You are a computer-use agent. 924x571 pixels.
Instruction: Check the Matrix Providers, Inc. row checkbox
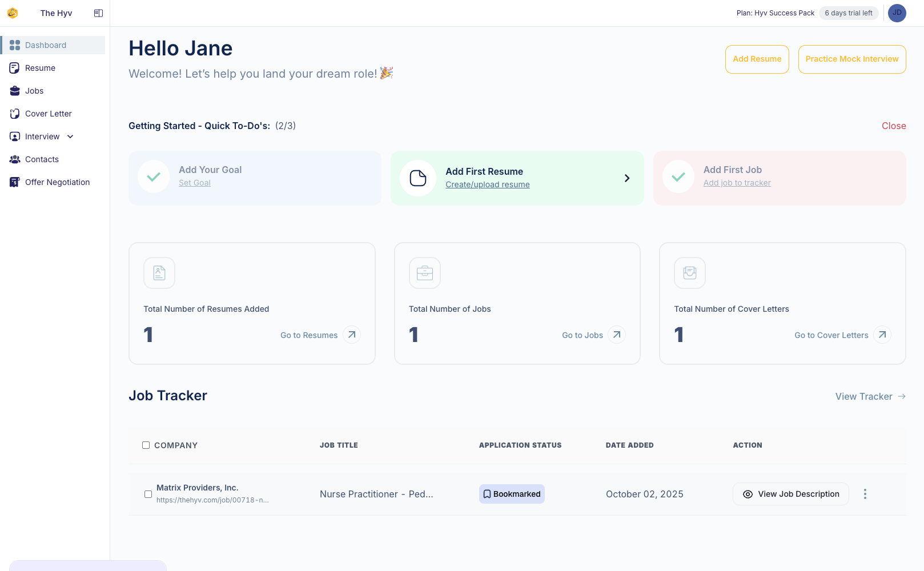click(148, 494)
